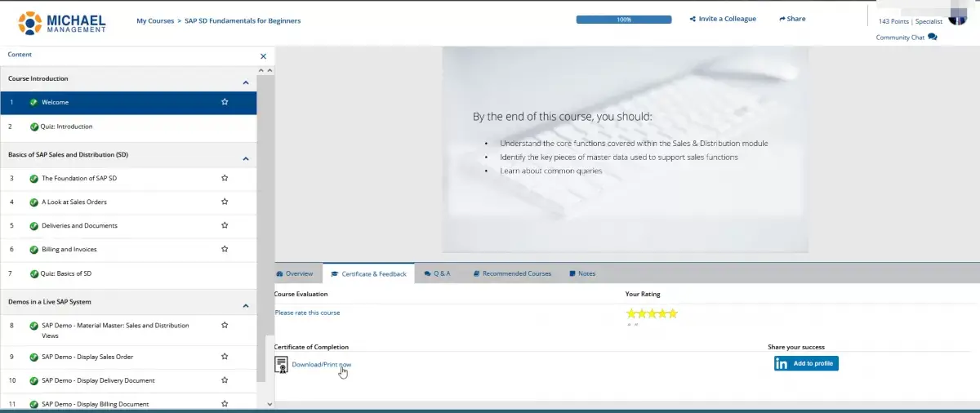Image resolution: width=980 pixels, height=413 pixels.
Task: Click the 100% course progress bar
Action: [624, 19]
